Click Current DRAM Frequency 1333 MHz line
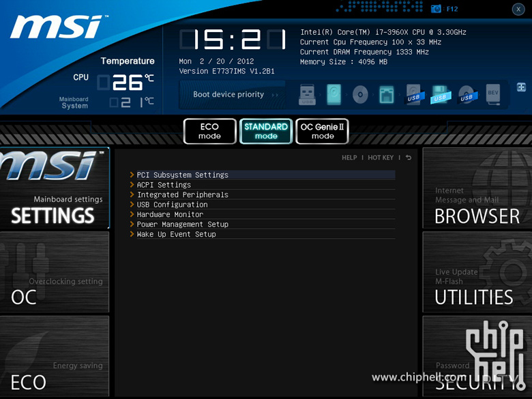 point(364,52)
